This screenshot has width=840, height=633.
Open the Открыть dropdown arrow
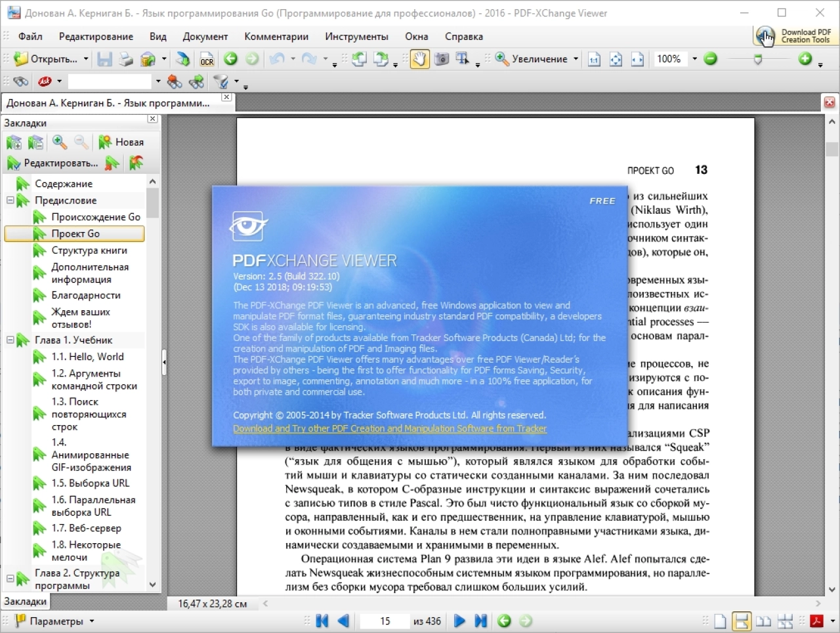pyautogui.click(x=85, y=59)
